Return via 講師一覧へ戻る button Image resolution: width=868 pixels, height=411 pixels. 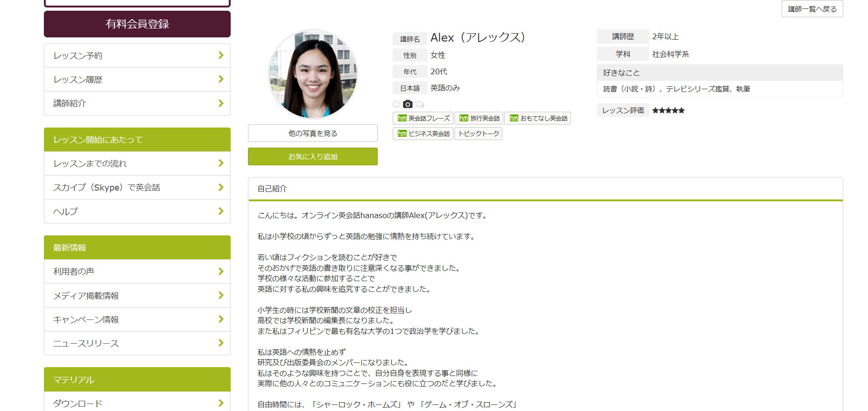point(812,9)
